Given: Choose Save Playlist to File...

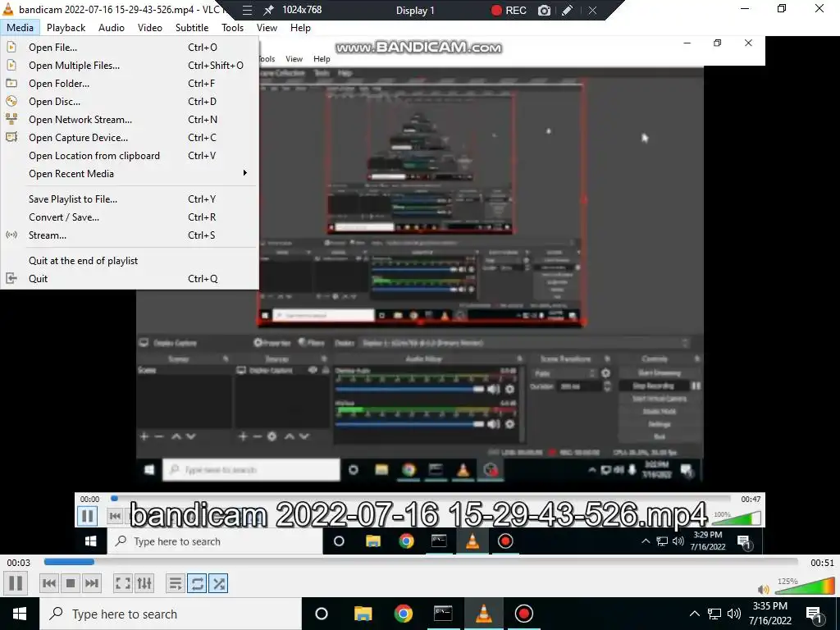Looking at the screenshot, I should click(130, 199).
